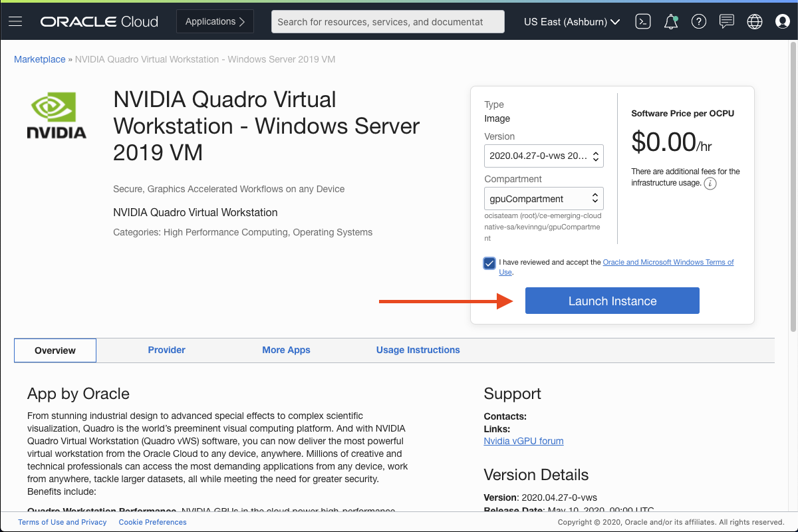Click the infrastructure usage info icon
Image resolution: width=798 pixels, height=532 pixels.
coord(710,183)
